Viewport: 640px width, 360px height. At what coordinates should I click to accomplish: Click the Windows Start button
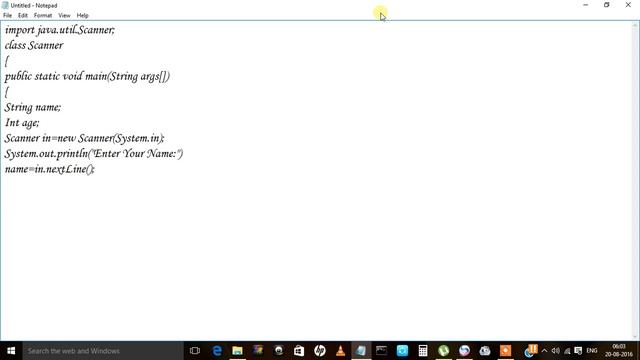point(11,351)
